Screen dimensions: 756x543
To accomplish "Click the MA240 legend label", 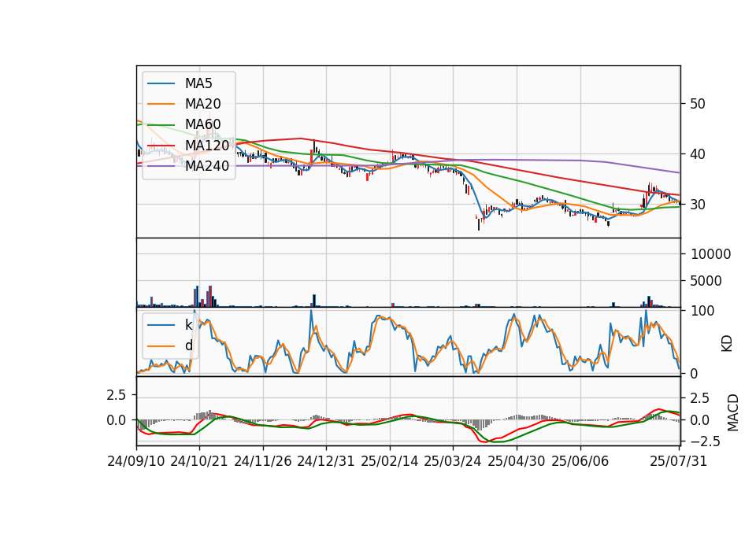I will pos(207,166).
